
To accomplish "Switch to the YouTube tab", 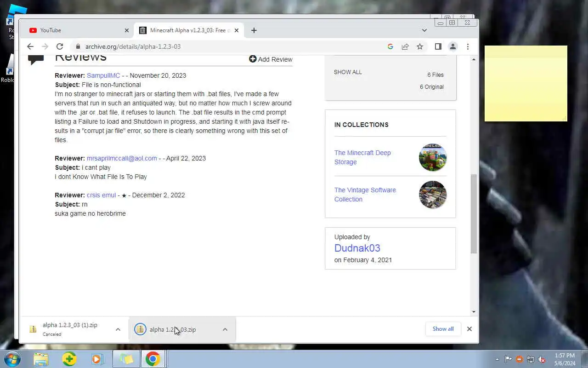I will [x=77, y=30].
